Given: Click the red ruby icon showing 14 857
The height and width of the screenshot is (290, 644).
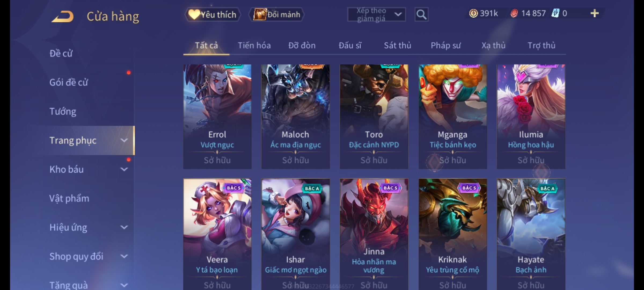Looking at the screenshot, I should [514, 13].
